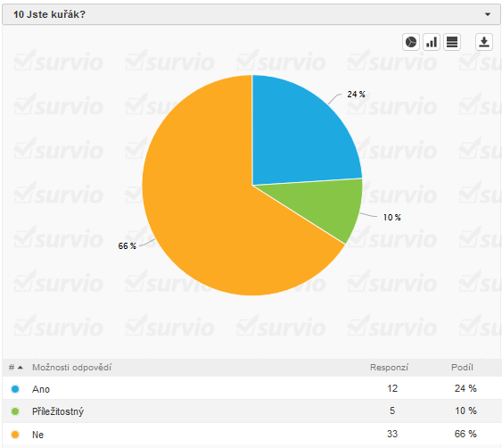This screenshot has height=448, width=502.
Task: Click the green Příležitostný legend dot
Action: coord(15,411)
